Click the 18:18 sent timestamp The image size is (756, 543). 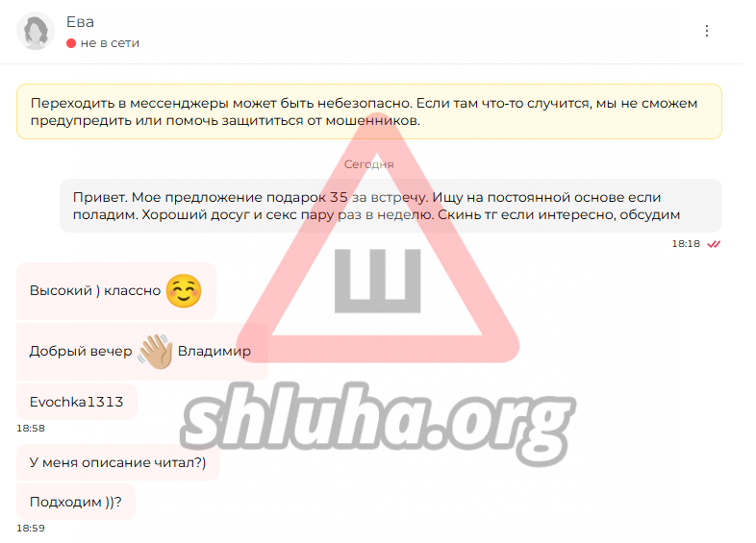click(686, 244)
